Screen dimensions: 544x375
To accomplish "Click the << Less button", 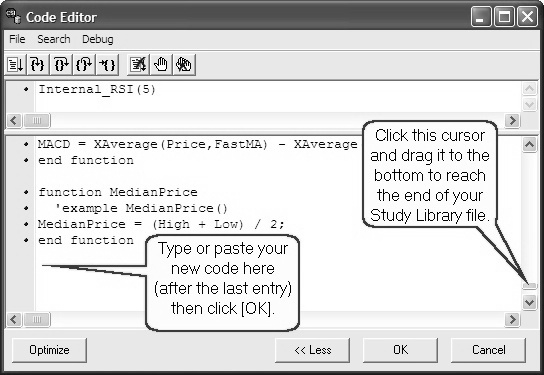I will click(x=313, y=350).
